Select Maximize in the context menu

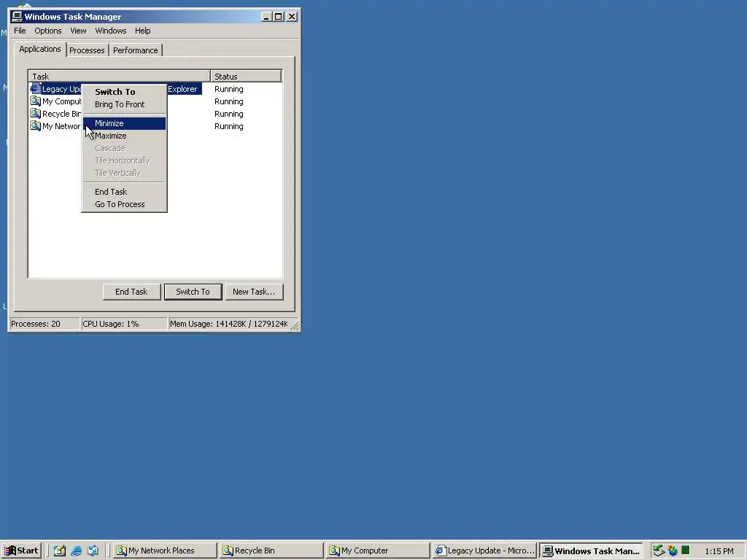pos(124,136)
